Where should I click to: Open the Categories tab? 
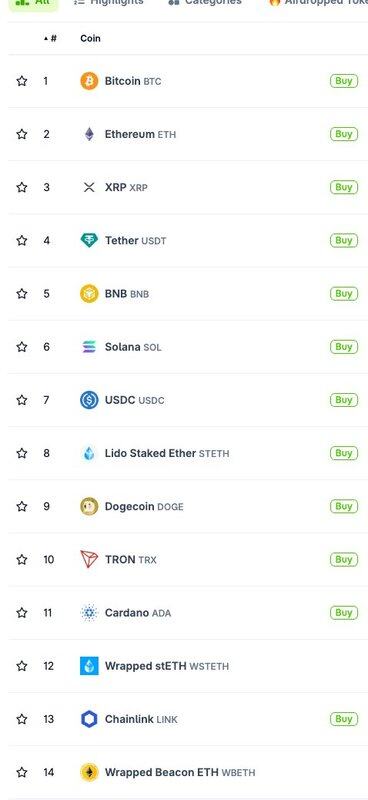[205, 2]
